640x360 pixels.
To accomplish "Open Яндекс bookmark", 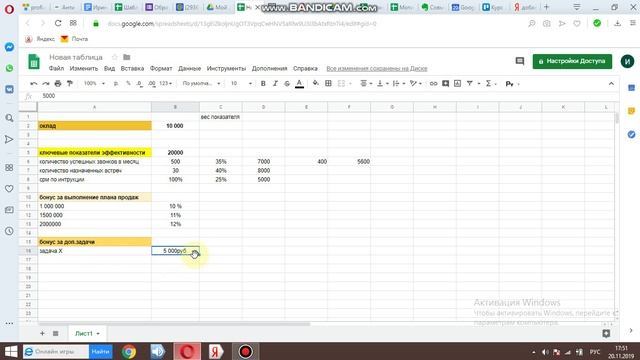I will point(40,39).
